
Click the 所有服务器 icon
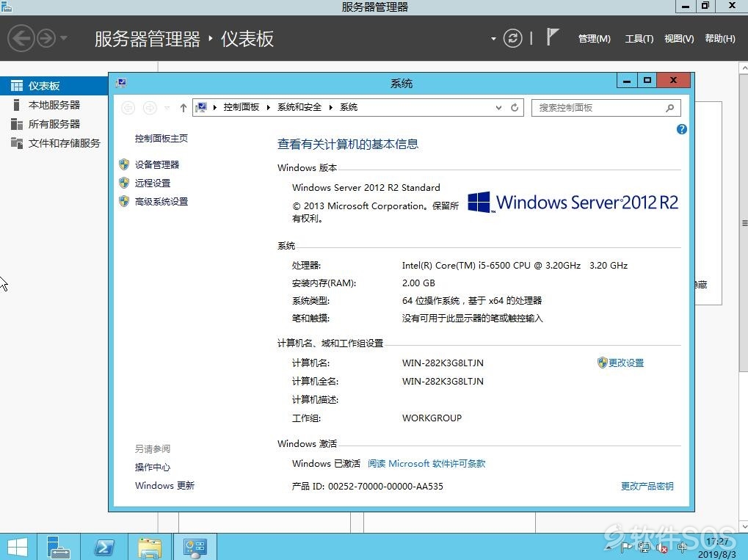click(x=17, y=124)
